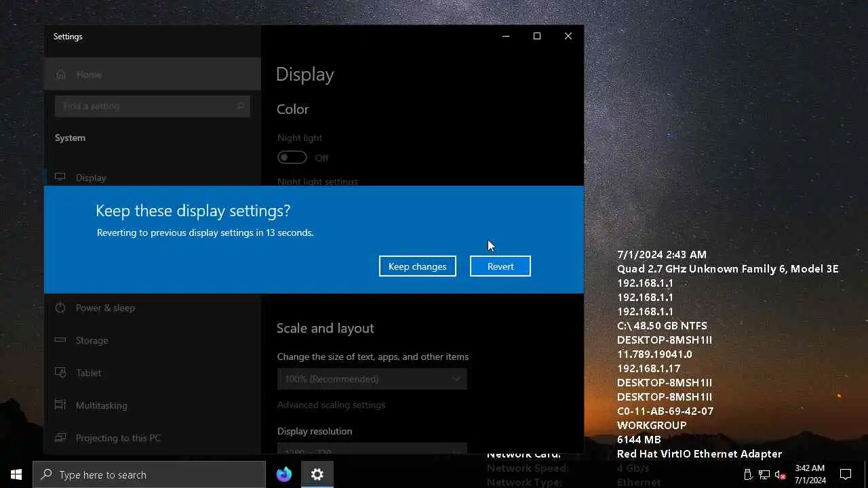Focus the Find a setting search box
This screenshot has height=488, width=868.
click(153, 106)
